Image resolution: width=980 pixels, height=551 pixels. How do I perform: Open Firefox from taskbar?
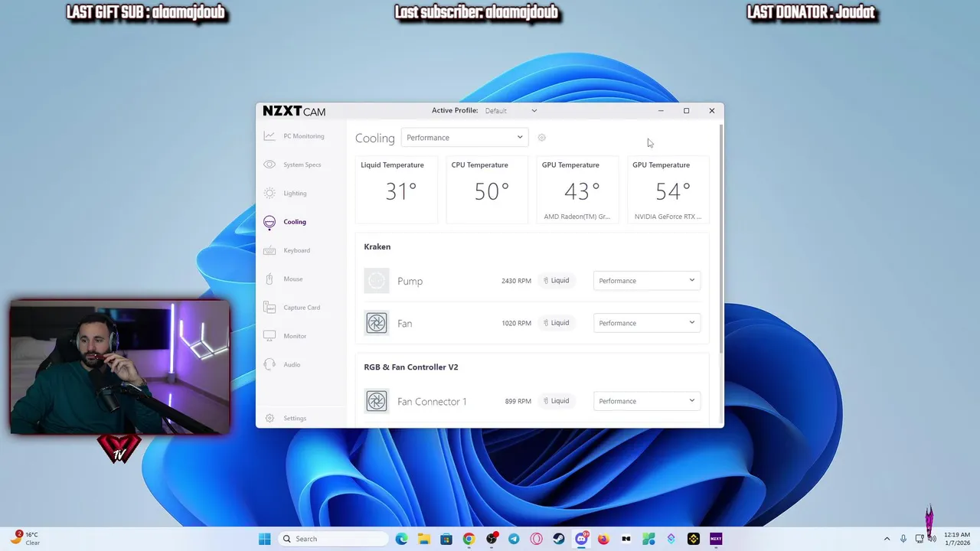(x=603, y=539)
